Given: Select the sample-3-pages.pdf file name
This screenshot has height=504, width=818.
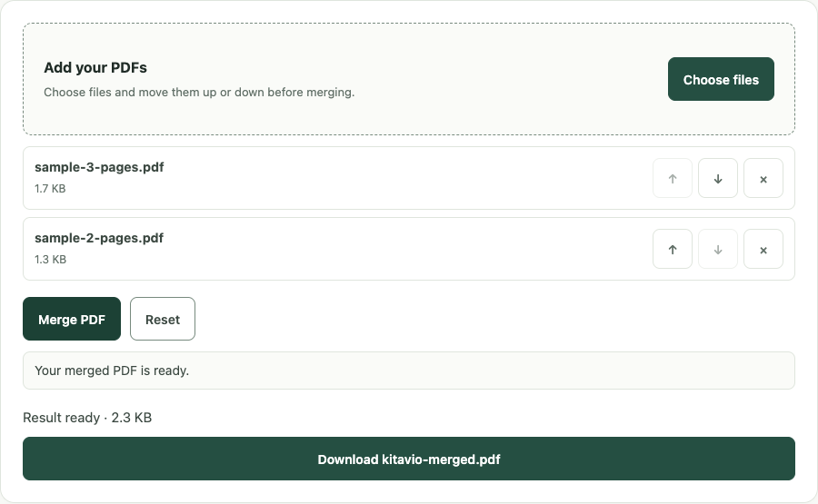Looking at the screenshot, I should pyautogui.click(x=99, y=167).
